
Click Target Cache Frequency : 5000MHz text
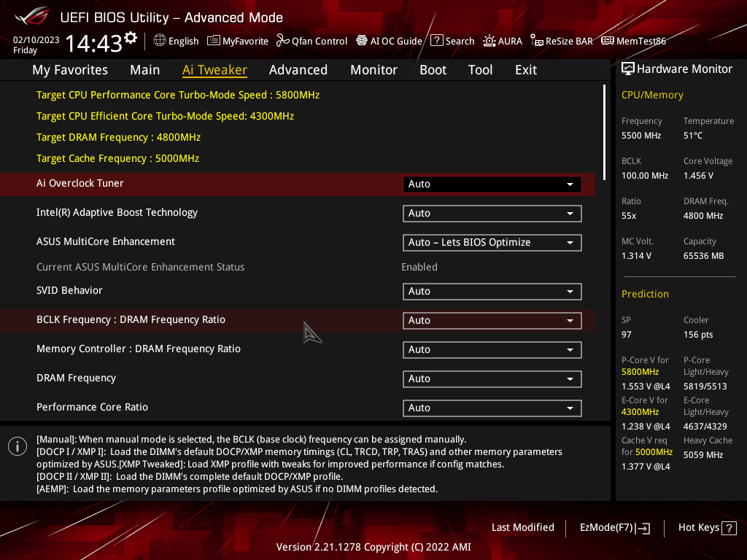click(117, 158)
